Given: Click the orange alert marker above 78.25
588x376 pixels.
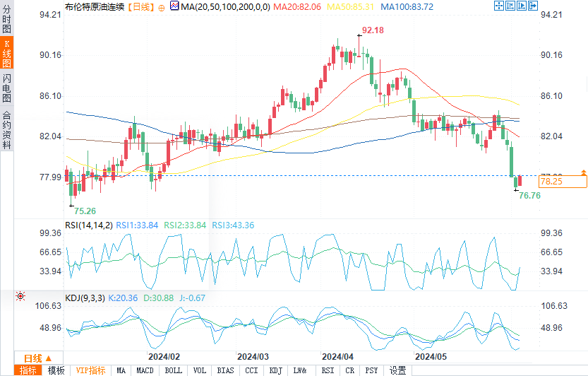Looking at the screenshot, I should 584,172.
